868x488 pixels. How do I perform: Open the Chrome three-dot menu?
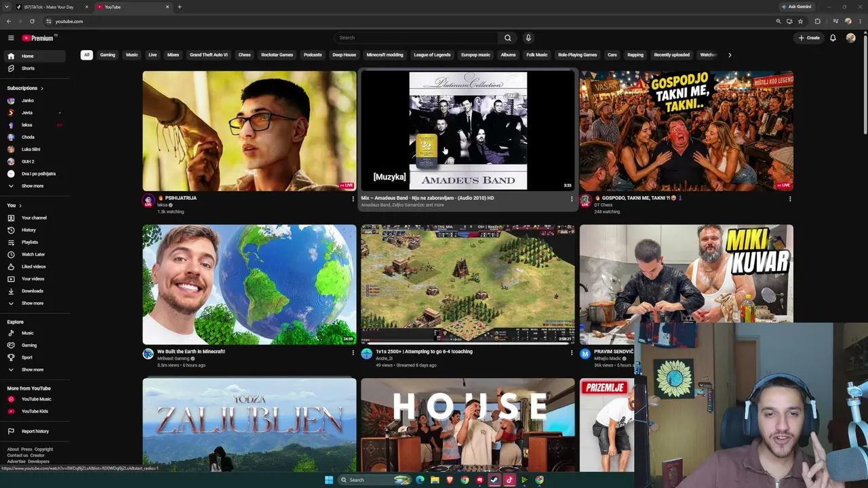pos(860,21)
